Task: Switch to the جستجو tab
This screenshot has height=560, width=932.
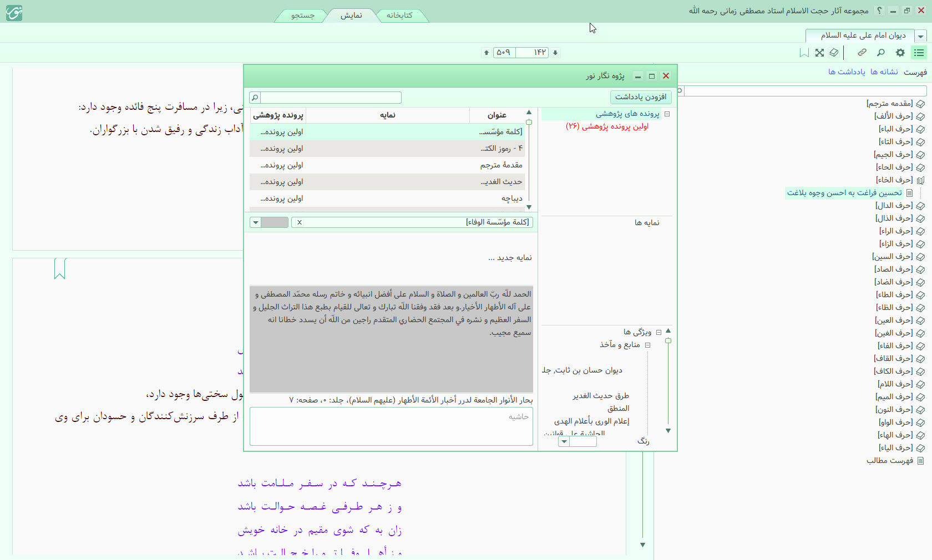Action: [x=303, y=15]
